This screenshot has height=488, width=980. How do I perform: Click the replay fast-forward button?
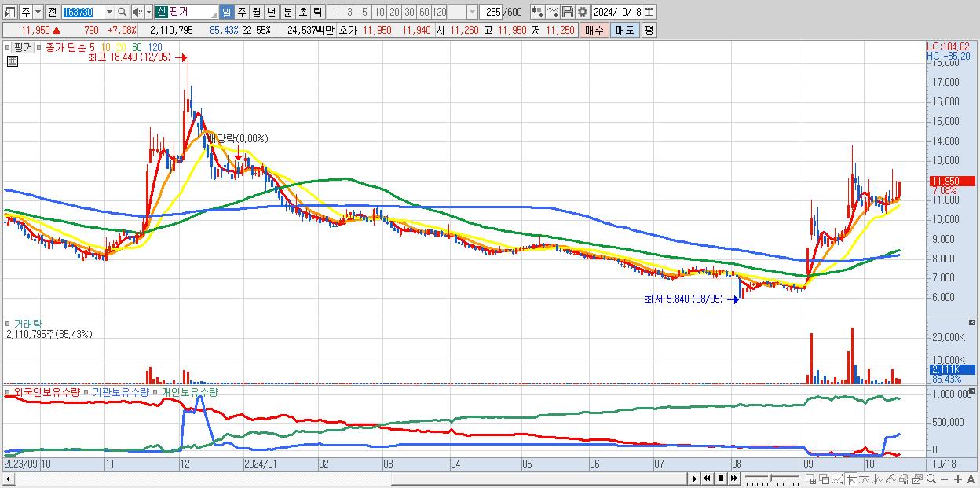[x=733, y=479]
